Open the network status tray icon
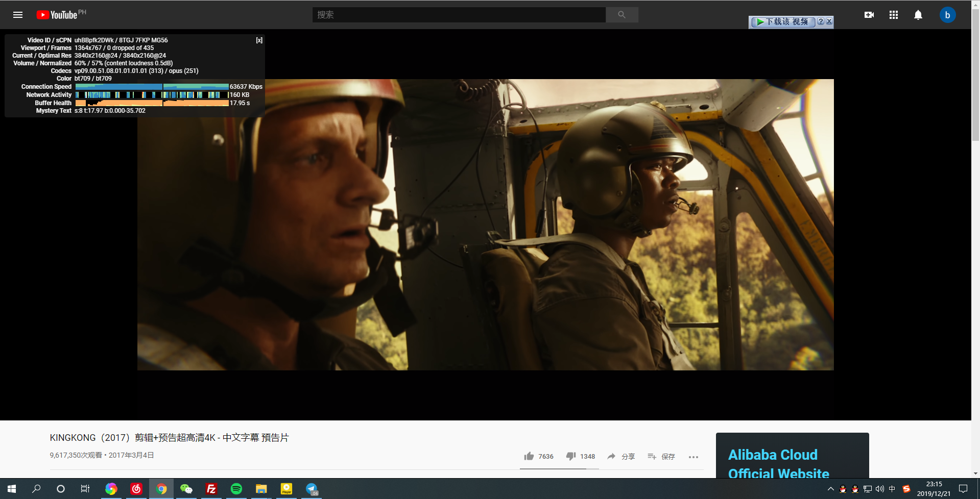The image size is (980, 499). 868,489
